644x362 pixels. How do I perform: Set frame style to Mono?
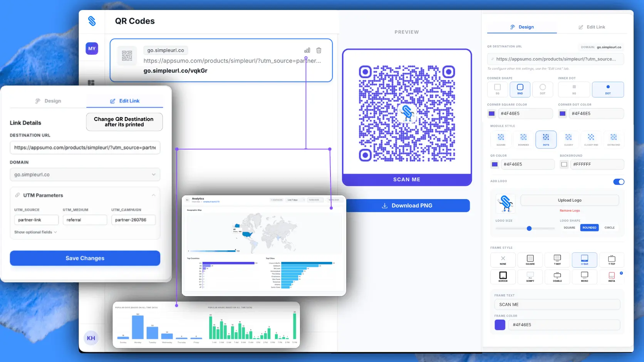(x=585, y=277)
